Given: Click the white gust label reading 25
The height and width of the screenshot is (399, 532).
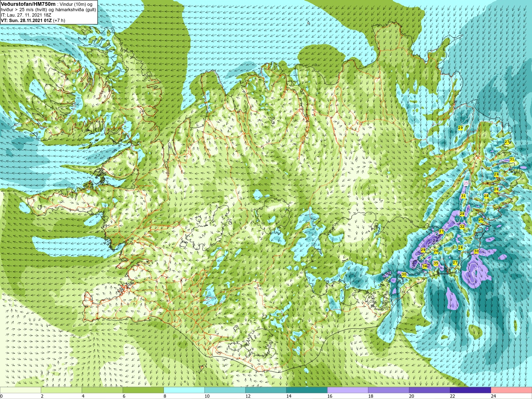Looking at the screenshot, I should (466, 183).
